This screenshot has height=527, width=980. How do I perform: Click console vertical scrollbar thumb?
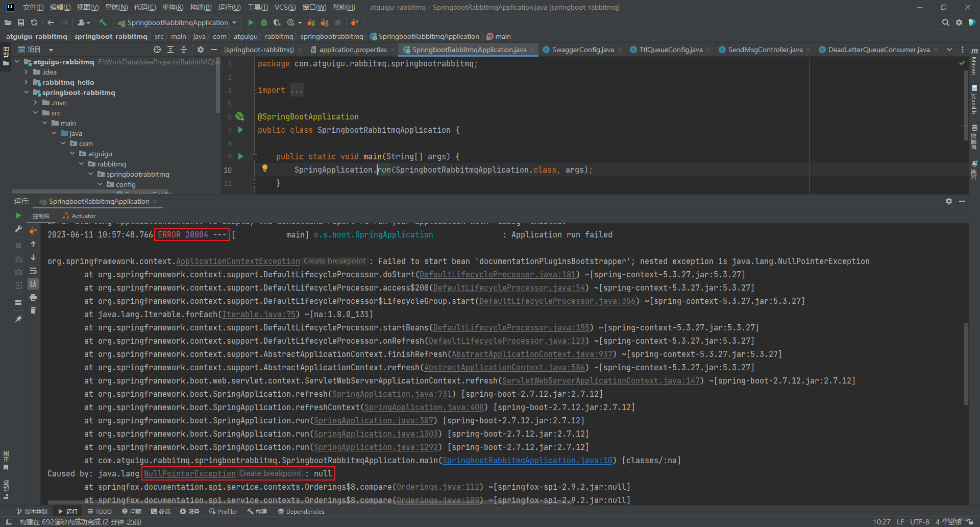[966, 364]
